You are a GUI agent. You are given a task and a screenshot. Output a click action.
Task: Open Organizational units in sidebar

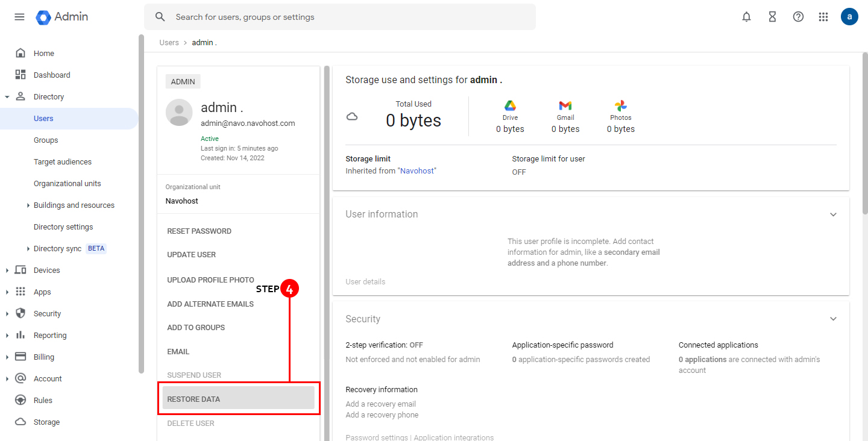(67, 184)
